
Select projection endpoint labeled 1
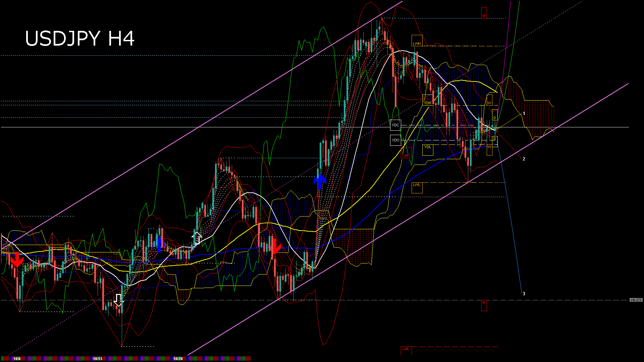[524, 114]
